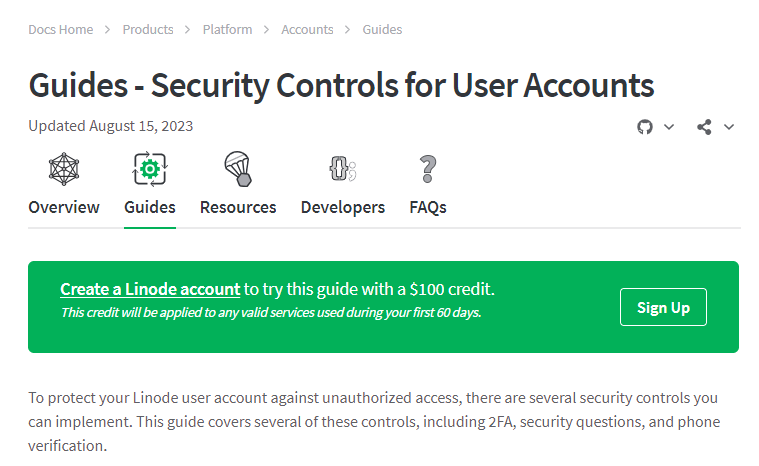The width and height of the screenshot is (759, 466).
Task: Follow the Create a Linode account link
Action: pos(150,289)
